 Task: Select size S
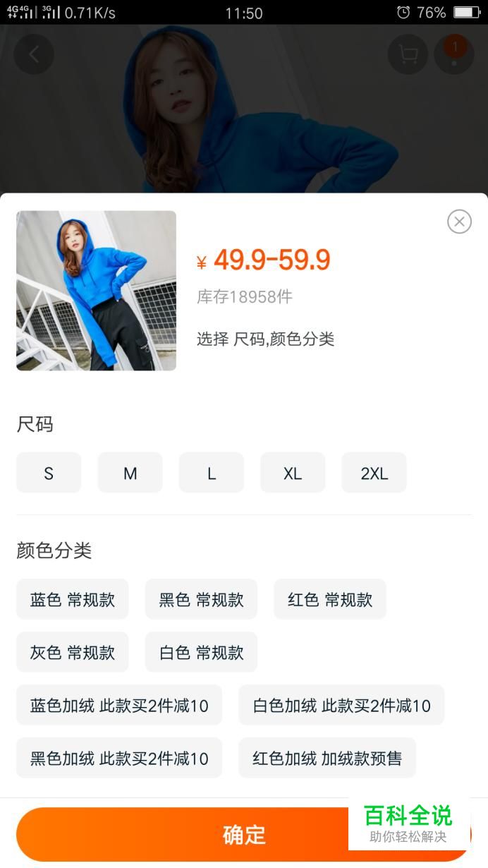(x=49, y=473)
